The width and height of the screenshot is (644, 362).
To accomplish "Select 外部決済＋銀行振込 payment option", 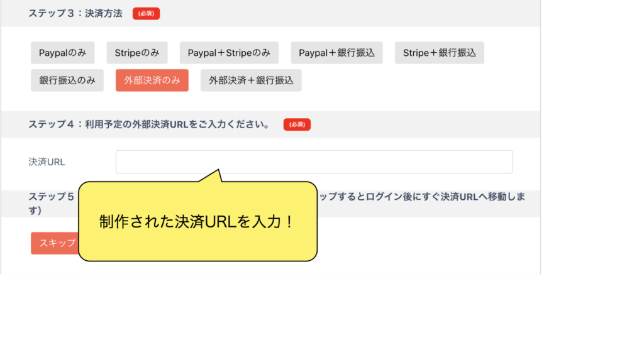I will coord(251,80).
